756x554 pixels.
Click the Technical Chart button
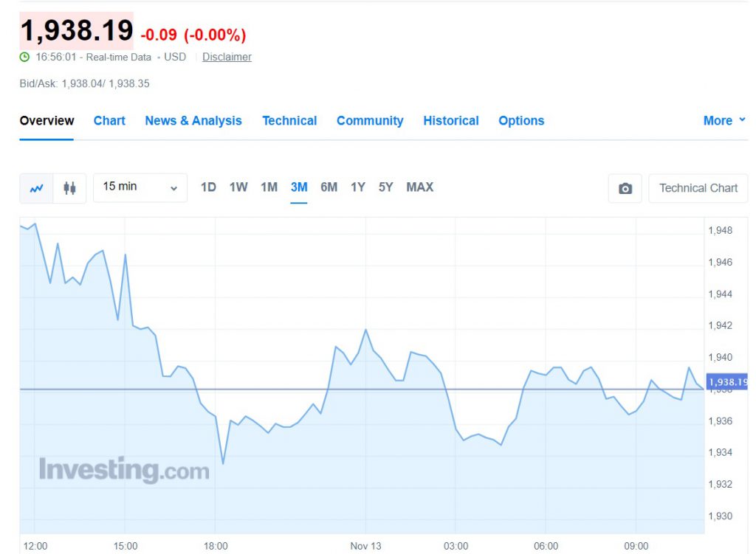(x=698, y=188)
